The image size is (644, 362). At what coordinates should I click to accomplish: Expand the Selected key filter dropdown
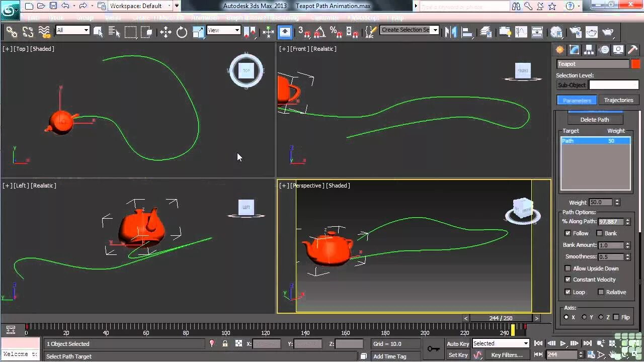click(x=501, y=343)
